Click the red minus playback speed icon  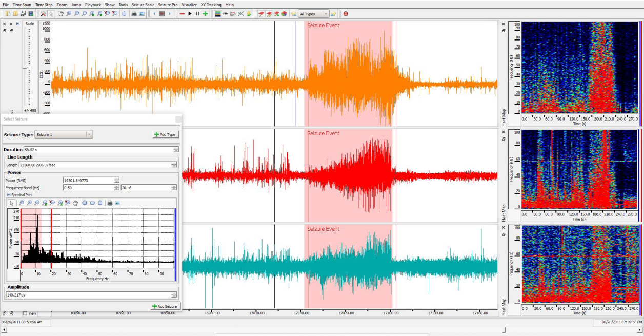182,14
